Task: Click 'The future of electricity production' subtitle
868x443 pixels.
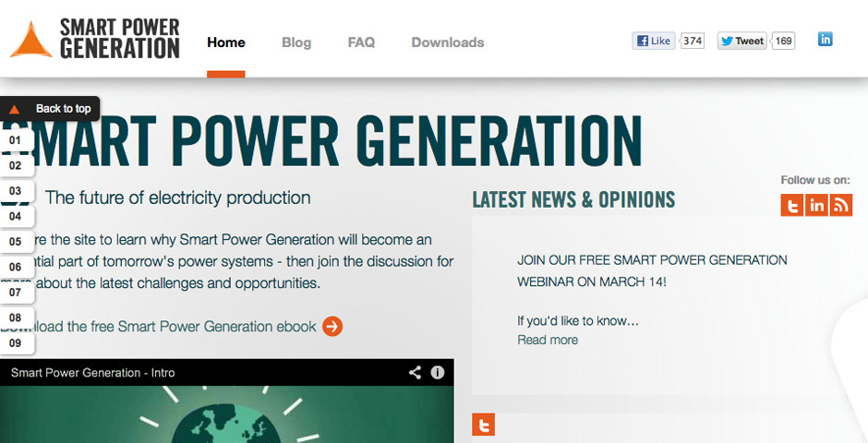Action: pos(177,198)
